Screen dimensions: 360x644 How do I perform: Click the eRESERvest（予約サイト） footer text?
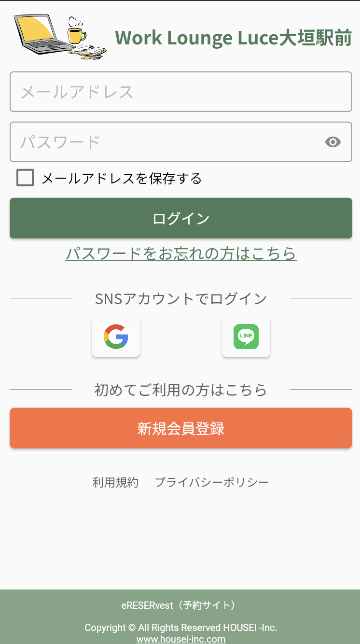[x=181, y=605]
